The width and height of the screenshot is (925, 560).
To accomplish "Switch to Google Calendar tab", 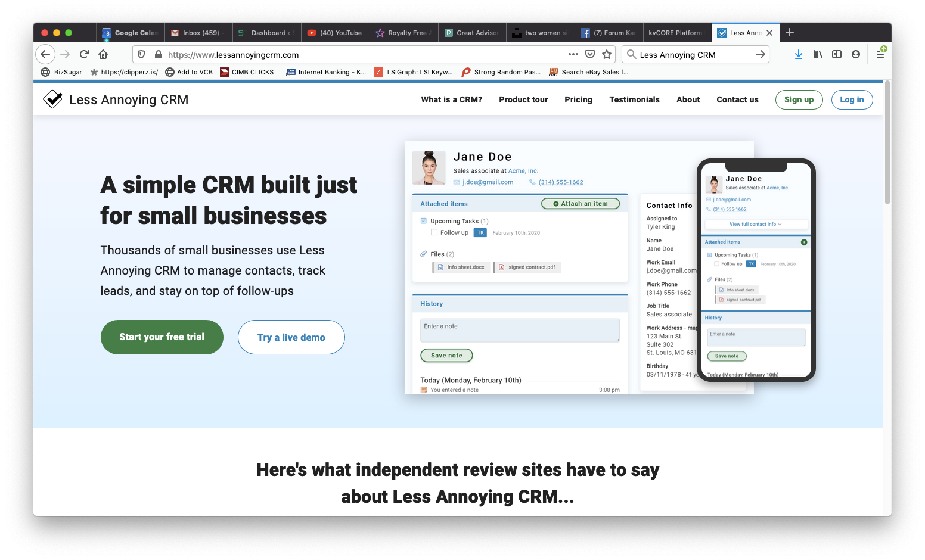I will click(130, 33).
